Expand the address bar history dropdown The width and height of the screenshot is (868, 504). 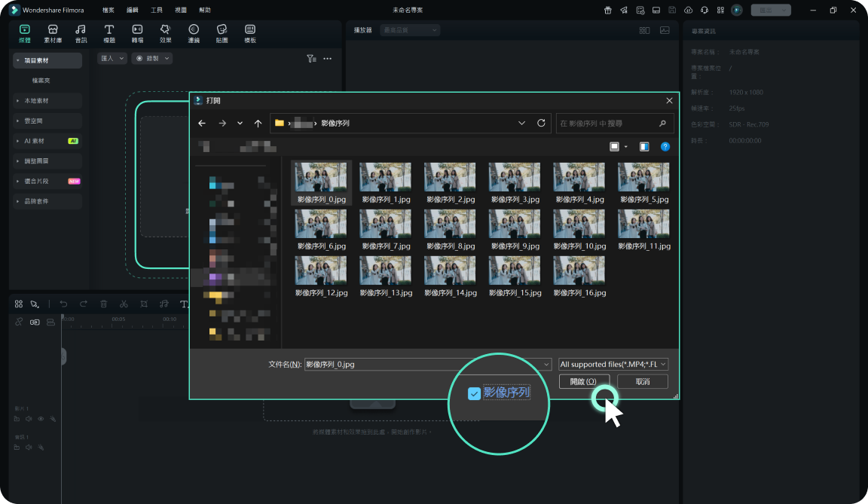[x=521, y=123]
